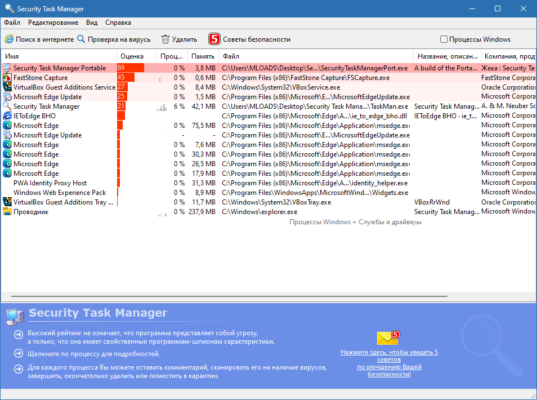Image resolution: width=537 pixels, height=400 pixels.
Task: Click the Microsoft Edge Update icon with no memory
Action: tap(7, 135)
